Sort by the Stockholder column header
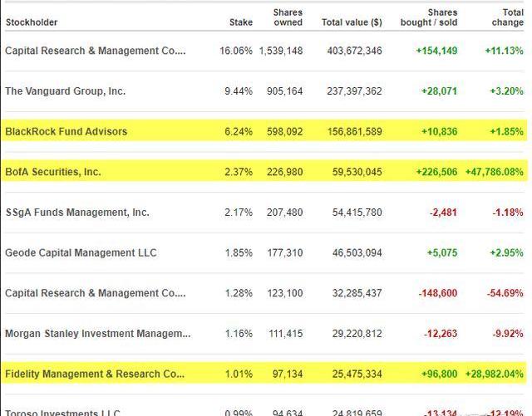The width and height of the screenshot is (532, 416). (32, 22)
